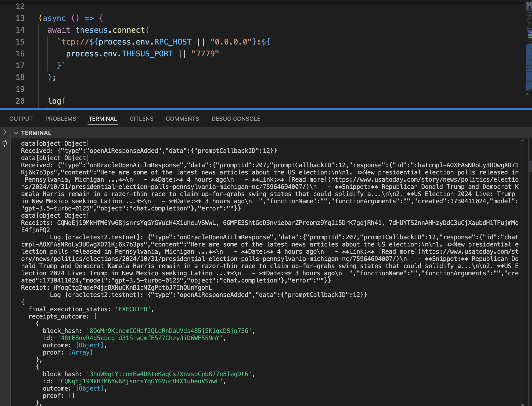The height and width of the screenshot is (406, 532).
Task: Select the TERMINAL panel tab
Action: click(103, 119)
